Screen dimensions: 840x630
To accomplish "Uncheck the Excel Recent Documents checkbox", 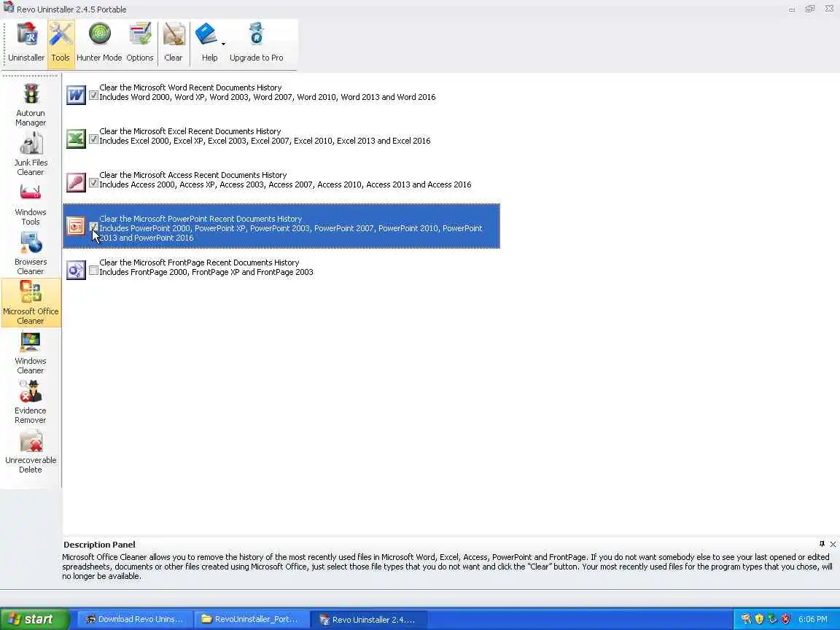I will point(94,139).
